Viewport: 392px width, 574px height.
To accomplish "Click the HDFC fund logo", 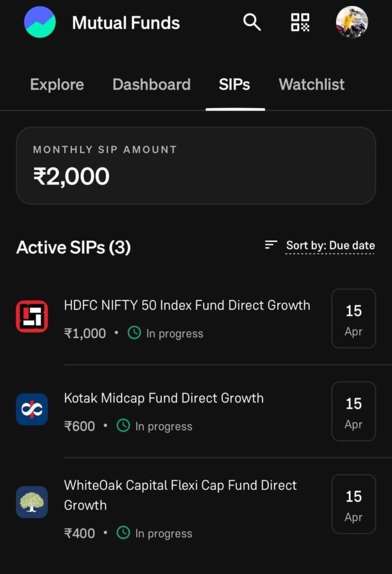I will point(32,316).
